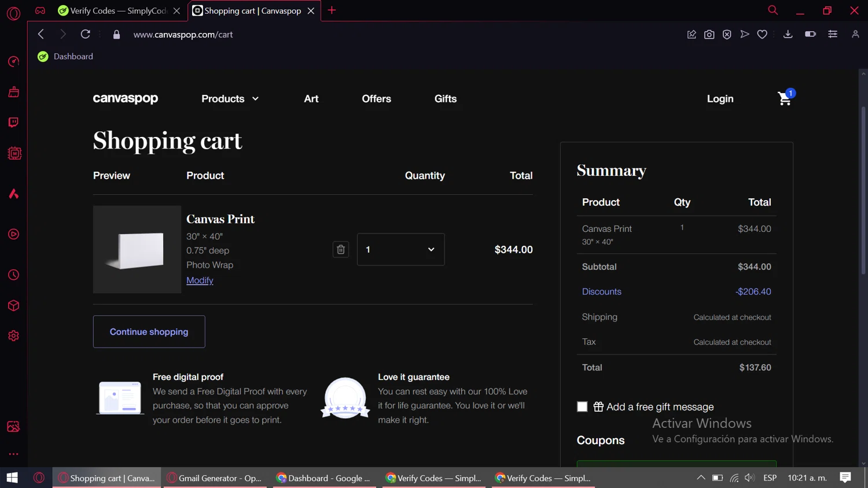
Task: Reload the cart page
Action: 85,34
